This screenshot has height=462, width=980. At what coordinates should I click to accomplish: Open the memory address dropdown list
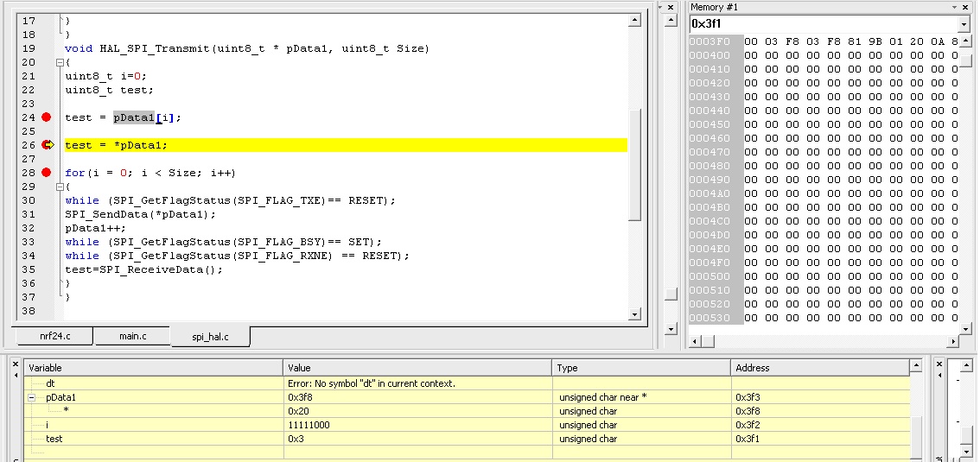[964, 24]
